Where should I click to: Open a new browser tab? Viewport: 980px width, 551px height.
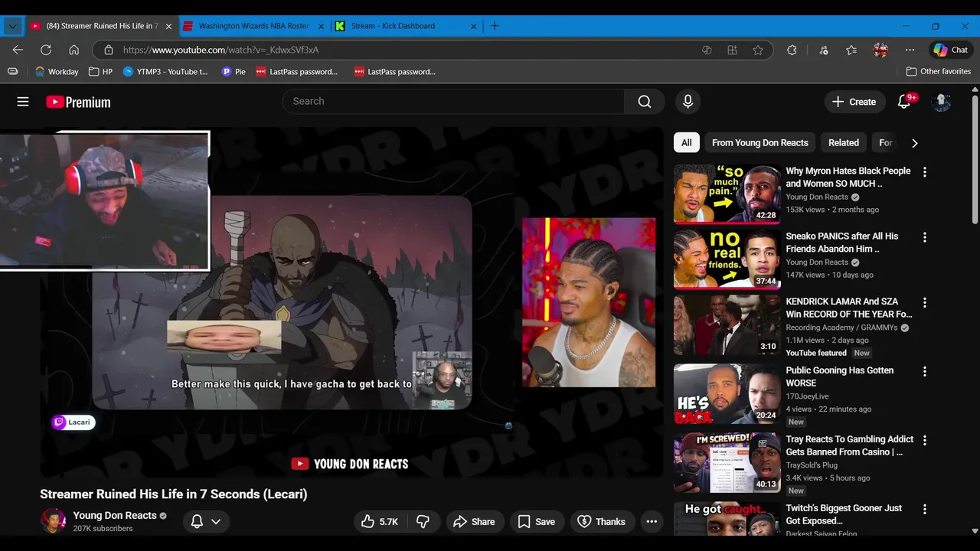tap(495, 26)
